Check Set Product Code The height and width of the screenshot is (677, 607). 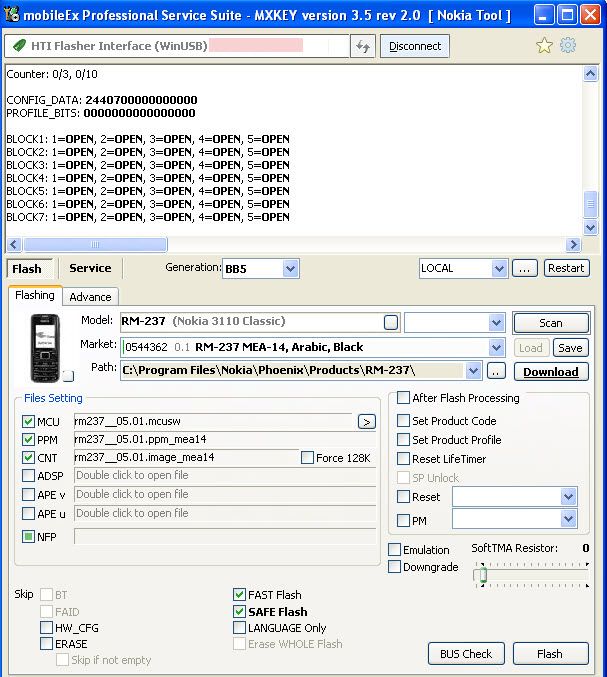point(403,421)
